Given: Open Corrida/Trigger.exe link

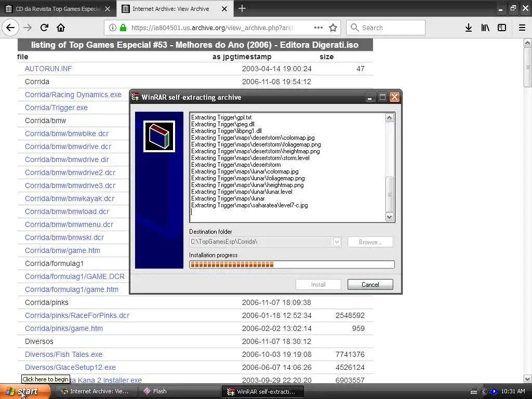Looking at the screenshot, I should click(56, 108).
